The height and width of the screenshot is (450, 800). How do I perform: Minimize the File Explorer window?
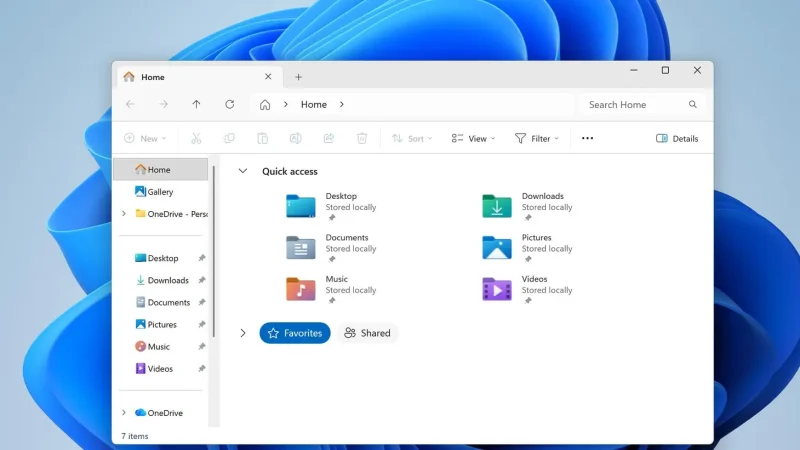[x=634, y=70]
